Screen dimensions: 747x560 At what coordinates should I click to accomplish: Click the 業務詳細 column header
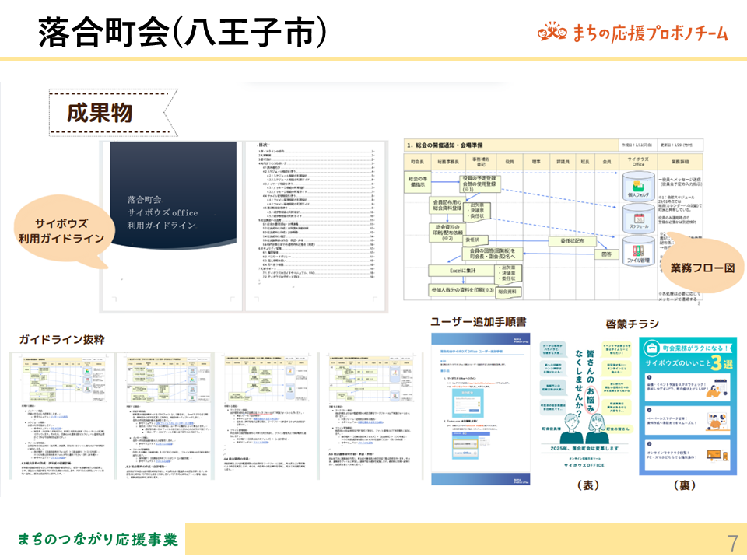tap(680, 162)
